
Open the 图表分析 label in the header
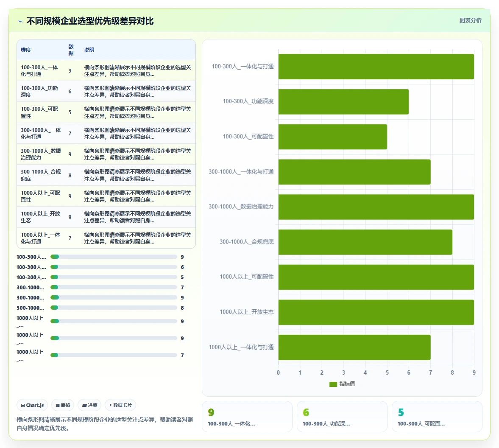[470, 21]
